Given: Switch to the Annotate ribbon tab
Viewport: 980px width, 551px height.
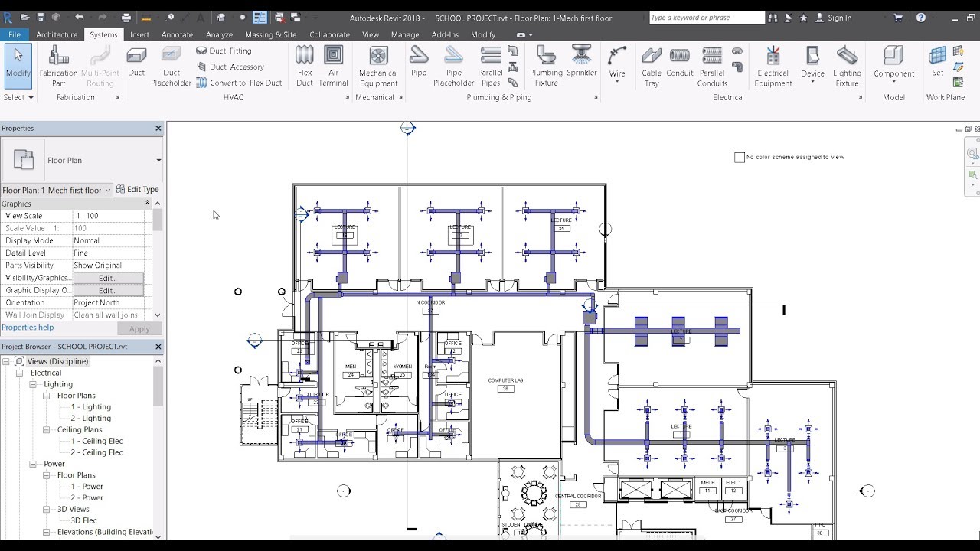Looking at the screenshot, I should [177, 34].
